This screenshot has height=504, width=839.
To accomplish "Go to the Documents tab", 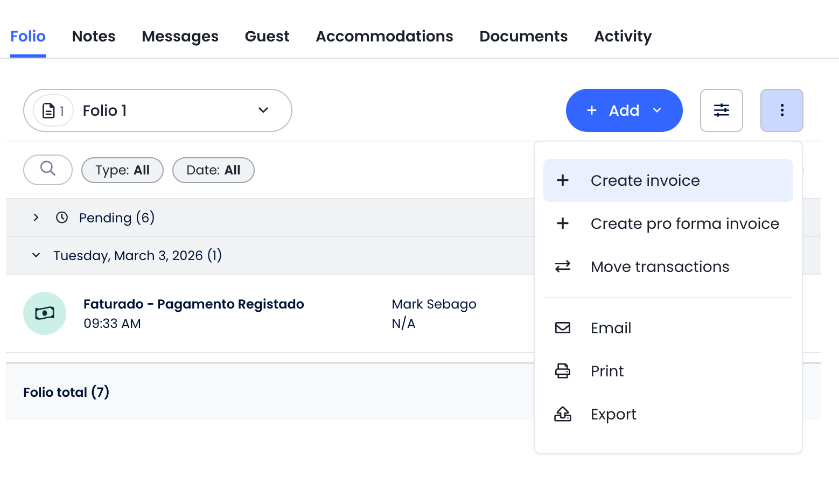I will (x=523, y=36).
